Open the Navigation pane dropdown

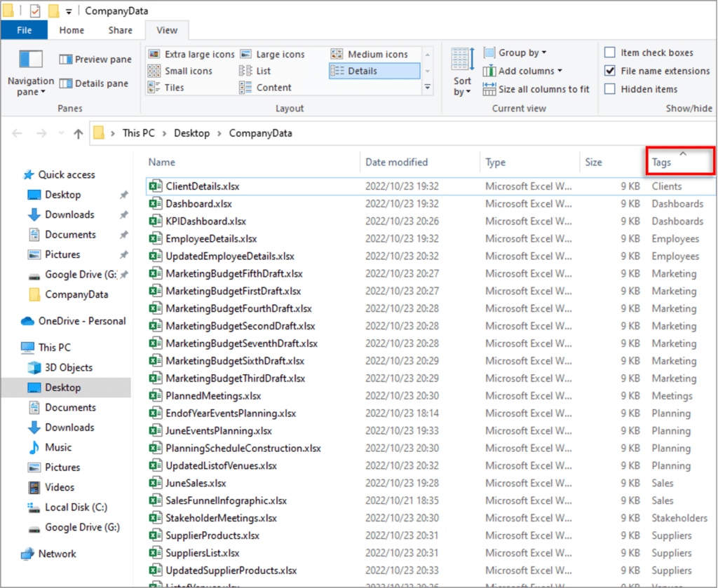(x=30, y=86)
